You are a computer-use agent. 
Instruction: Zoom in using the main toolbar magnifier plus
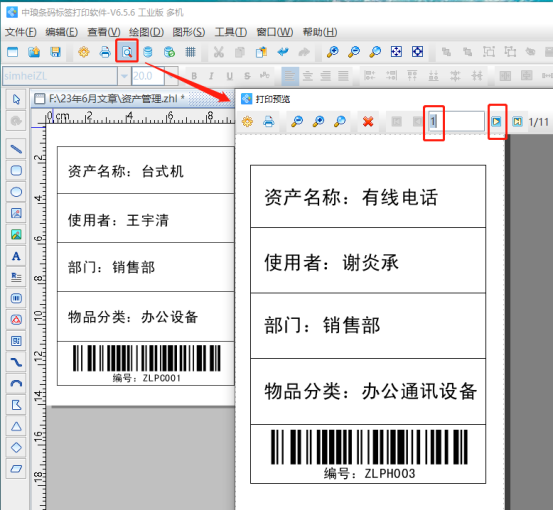click(332, 52)
